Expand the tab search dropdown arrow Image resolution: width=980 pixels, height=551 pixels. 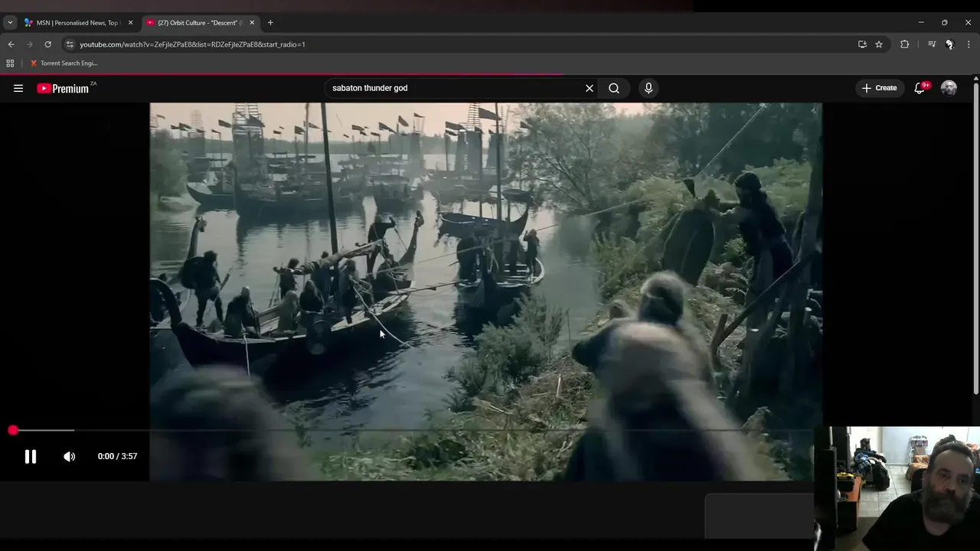pyautogui.click(x=10, y=23)
